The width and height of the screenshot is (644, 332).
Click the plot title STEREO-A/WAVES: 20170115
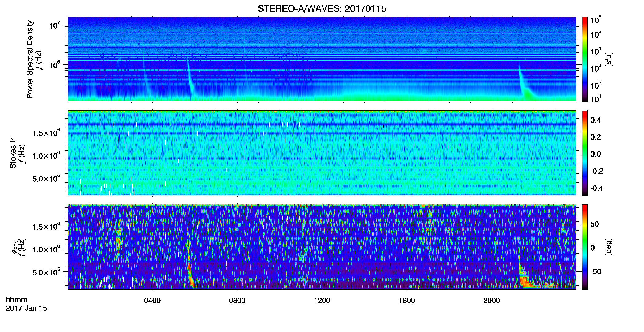(x=322, y=9)
